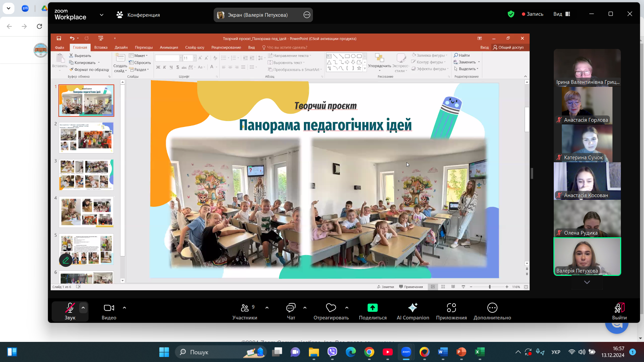The height and width of the screenshot is (362, 644).
Task: Open the Отреагировать reactions
Action: (x=331, y=311)
